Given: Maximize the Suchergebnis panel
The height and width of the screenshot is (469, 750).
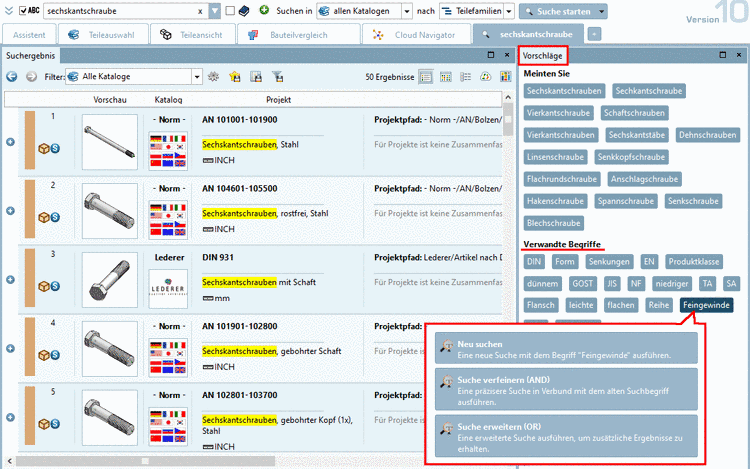Looking at the screenshot, I should (x=491, y=55).
